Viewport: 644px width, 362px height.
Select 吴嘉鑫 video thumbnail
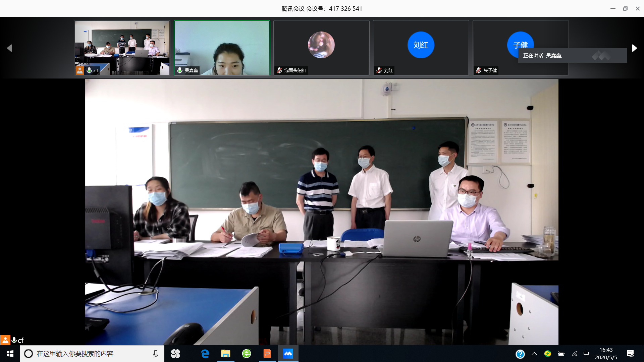[222, 47]
